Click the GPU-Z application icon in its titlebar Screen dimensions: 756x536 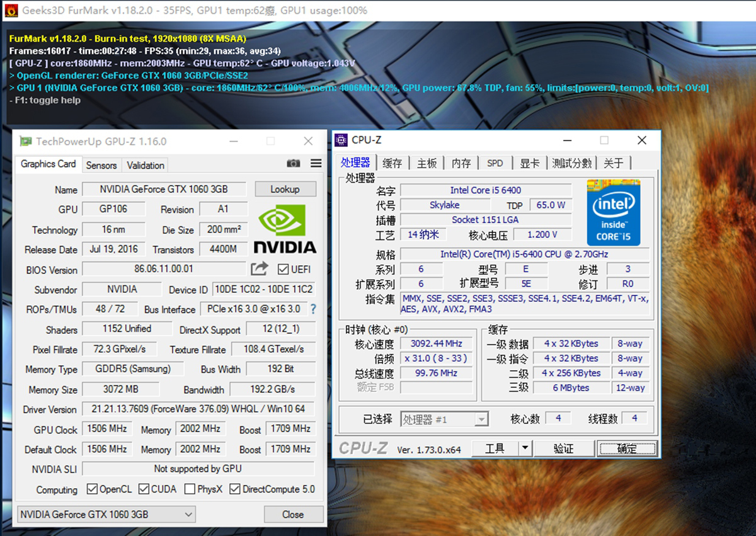[x=25, y=140]
